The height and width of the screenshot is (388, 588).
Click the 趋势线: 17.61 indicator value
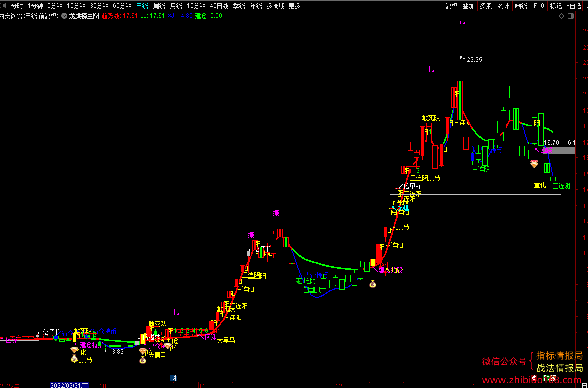coord(120,16)
